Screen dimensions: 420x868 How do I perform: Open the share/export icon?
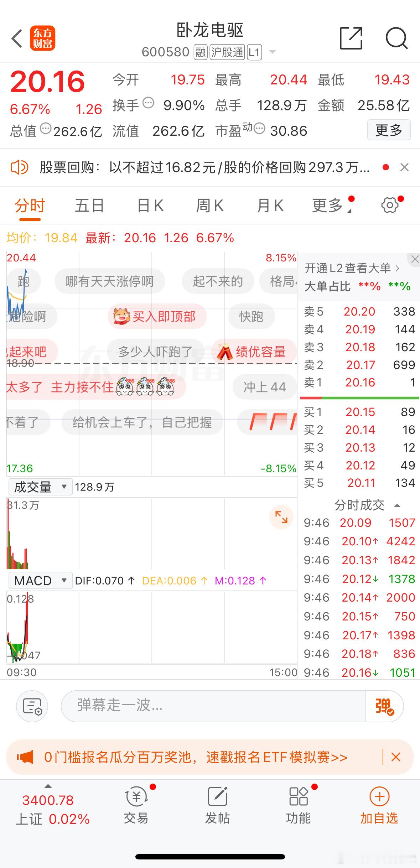click(351, 38)
